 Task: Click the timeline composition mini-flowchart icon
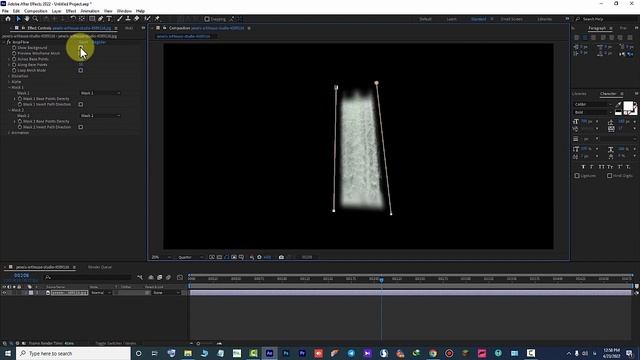pos(140,278)
